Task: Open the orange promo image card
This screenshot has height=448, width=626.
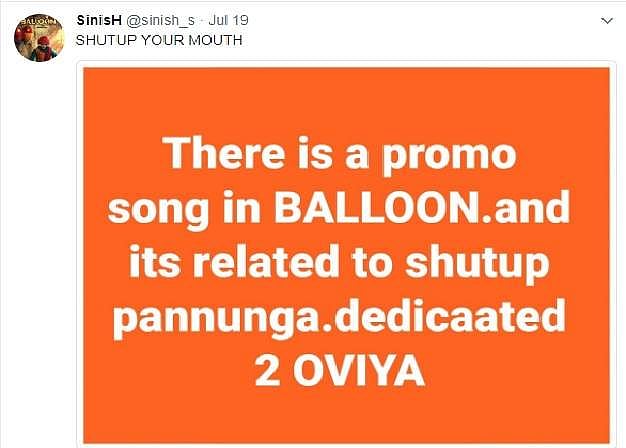Action: (x=347, y=255)
